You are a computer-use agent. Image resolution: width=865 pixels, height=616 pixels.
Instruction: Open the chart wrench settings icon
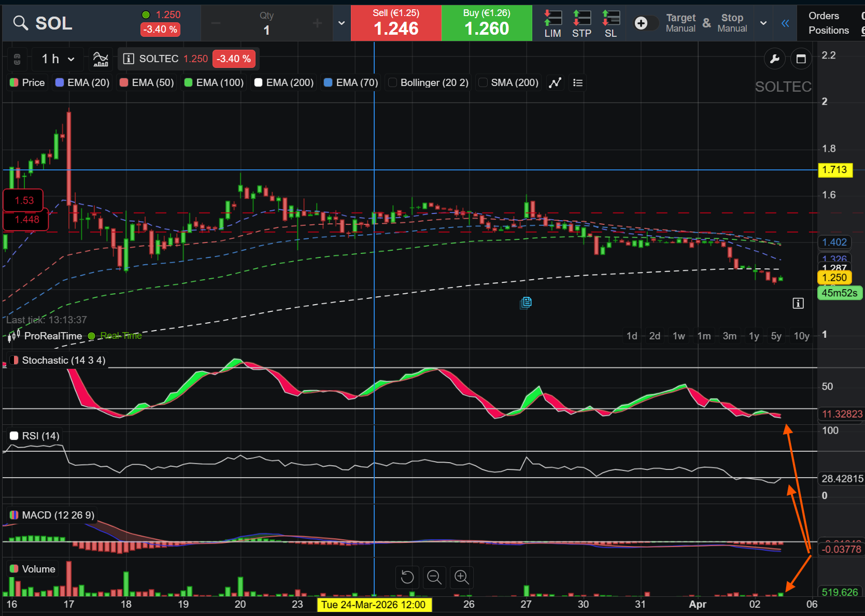coord(775,59)
